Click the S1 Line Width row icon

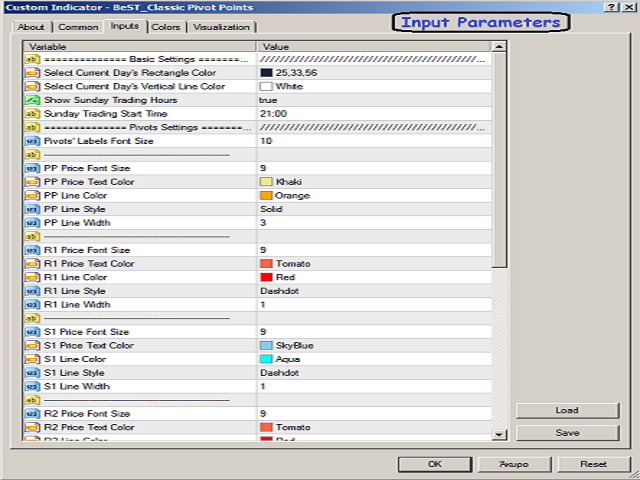(x=32, y=387)
